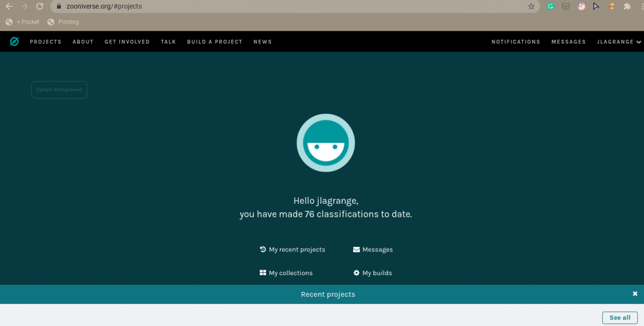Click the address bar URL field

(x=294, y=7)
